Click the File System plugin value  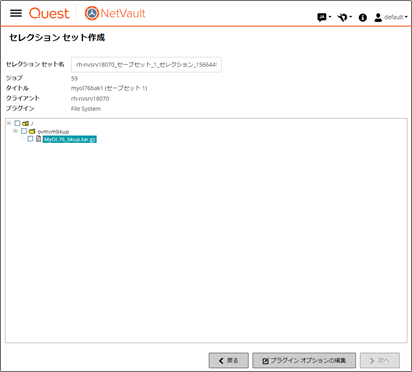pos(86,109)
